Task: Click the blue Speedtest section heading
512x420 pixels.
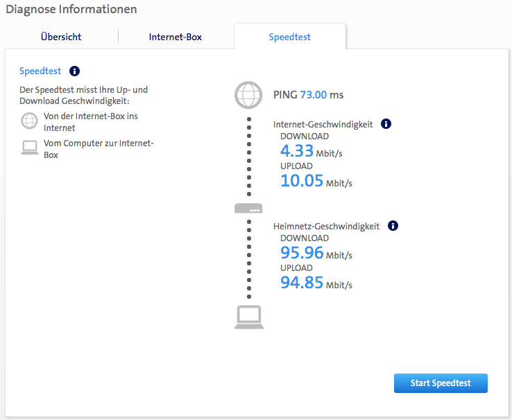Action: click(40, 71)
